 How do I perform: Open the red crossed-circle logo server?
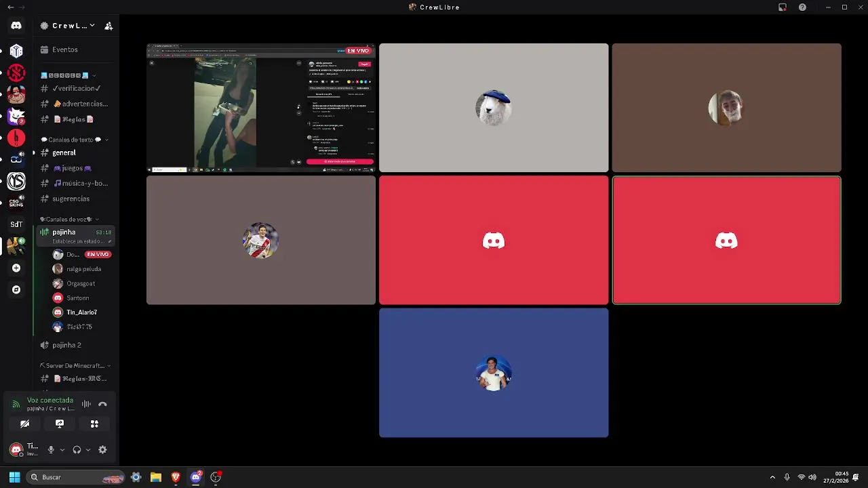pyautogui.click(x=16, y=73)
